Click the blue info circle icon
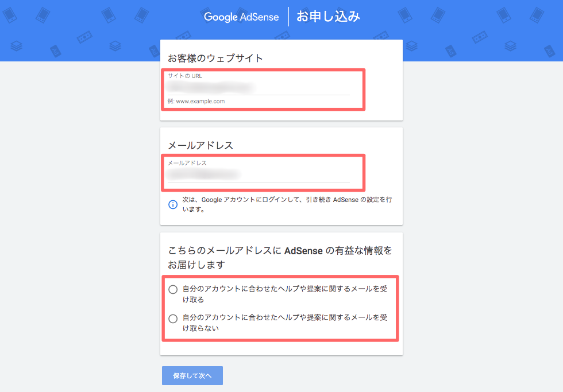The image size is (563, 392). (173, 204)
